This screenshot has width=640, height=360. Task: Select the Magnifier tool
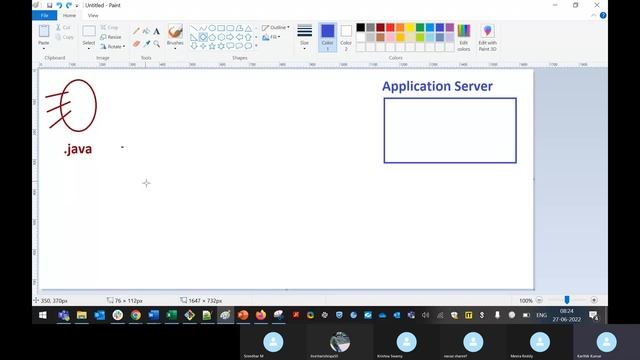pos(156,44)
